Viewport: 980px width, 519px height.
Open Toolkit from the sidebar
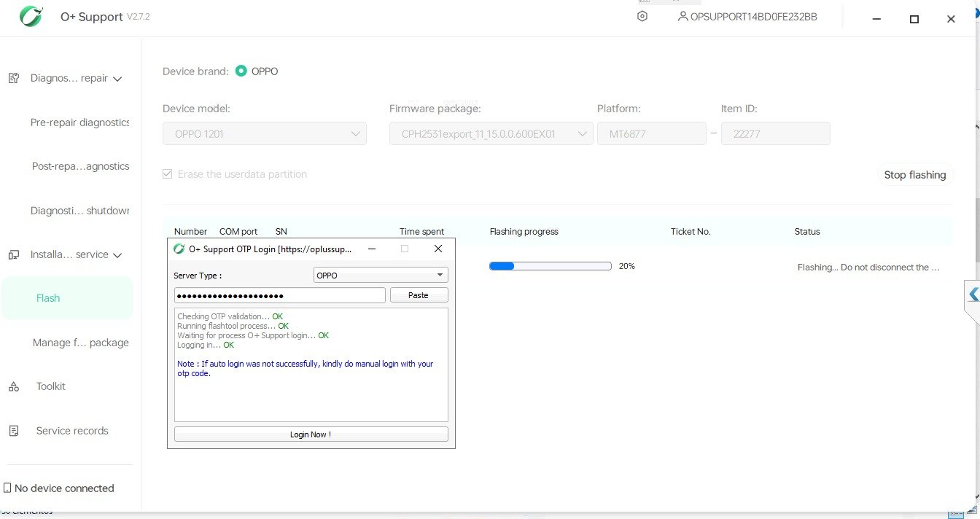click(x=50, y=386)
